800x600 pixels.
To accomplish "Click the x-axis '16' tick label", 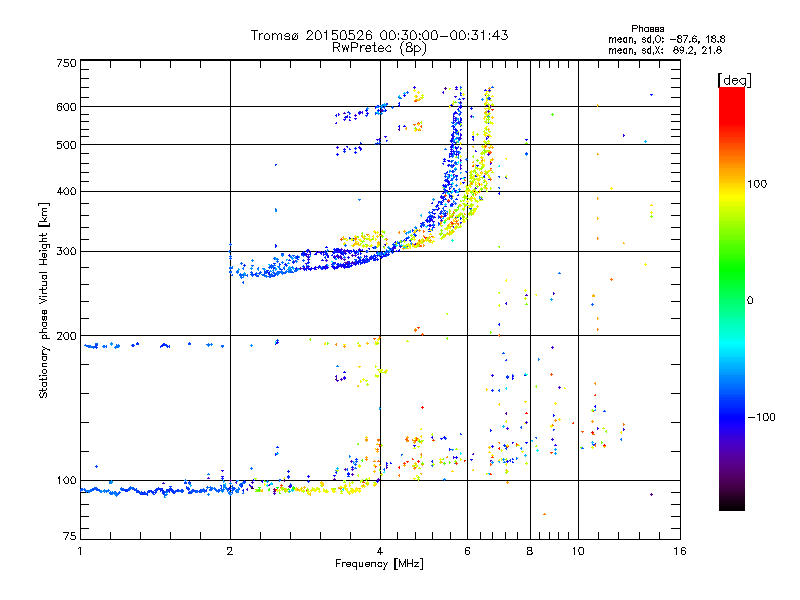I will pos(680,551).
